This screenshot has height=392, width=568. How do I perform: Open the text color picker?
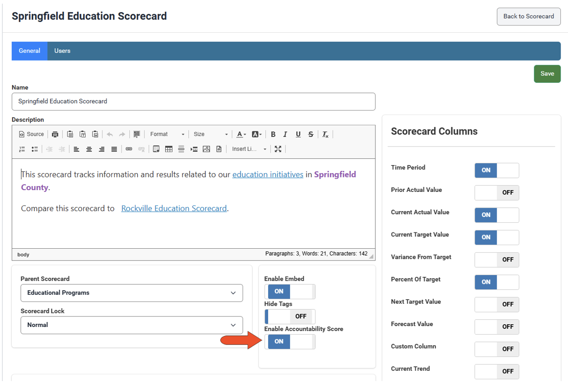click(241, 134)
